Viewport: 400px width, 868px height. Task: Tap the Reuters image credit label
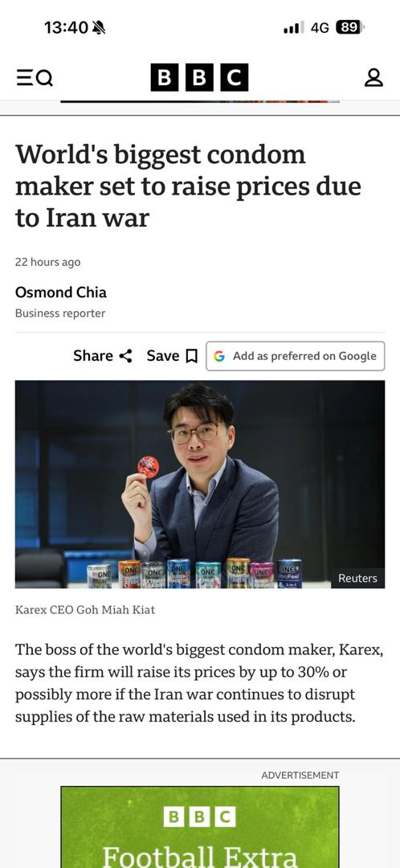pos(358,578)
